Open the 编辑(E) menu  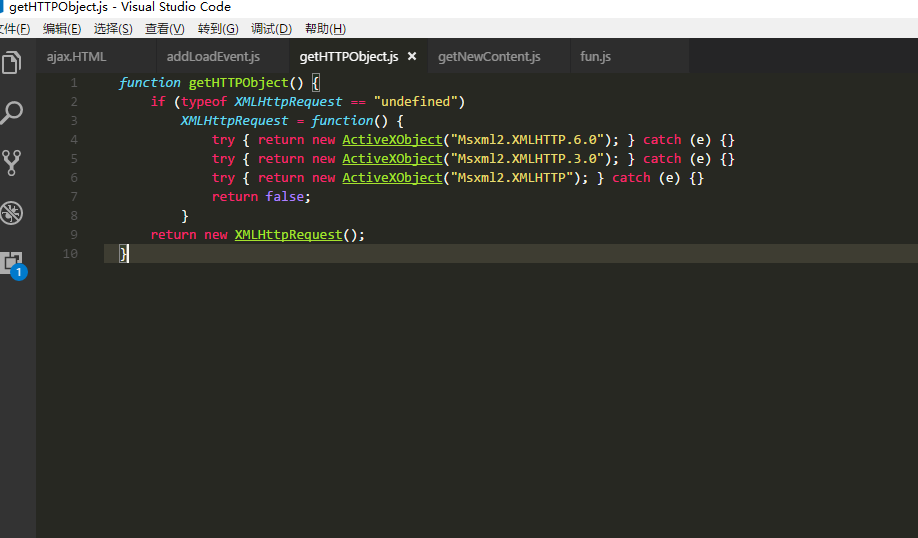[x=62, y=29]
